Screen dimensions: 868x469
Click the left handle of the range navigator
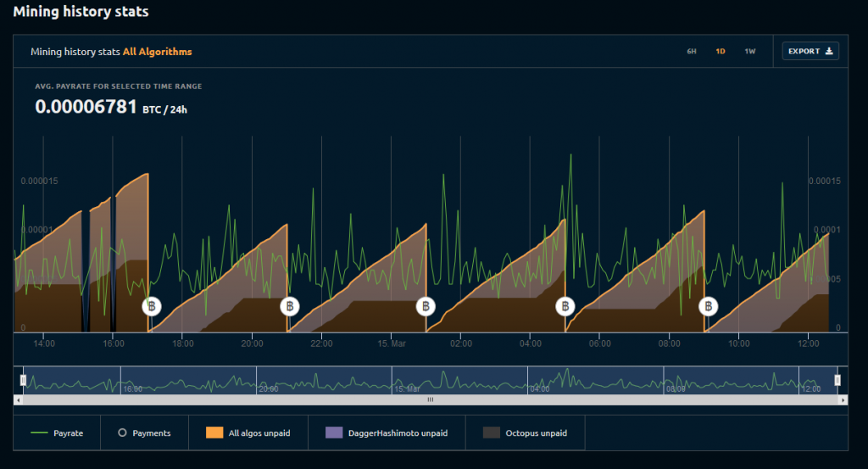23,380
